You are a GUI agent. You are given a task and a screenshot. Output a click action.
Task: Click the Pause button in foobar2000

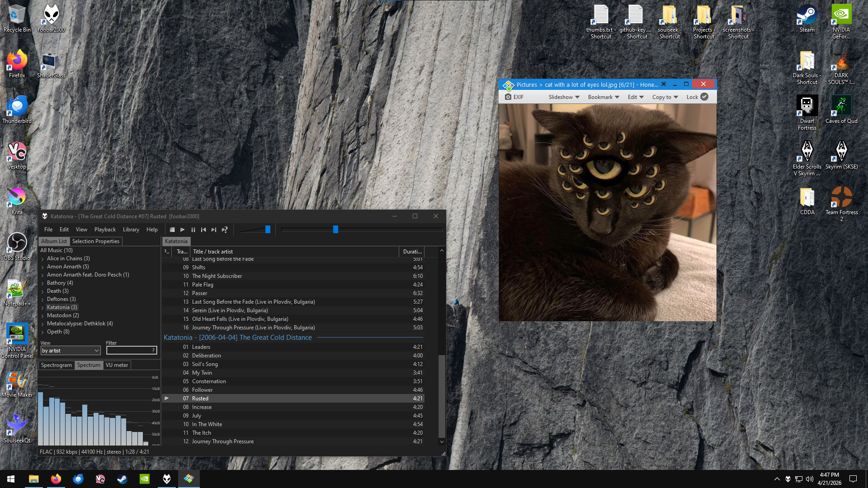193,230
